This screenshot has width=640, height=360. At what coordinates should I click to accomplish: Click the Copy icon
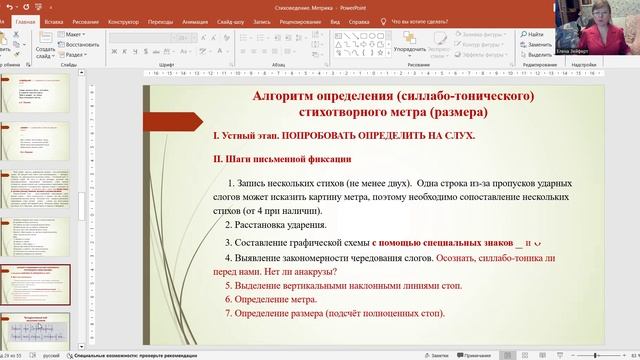[16, 44]
